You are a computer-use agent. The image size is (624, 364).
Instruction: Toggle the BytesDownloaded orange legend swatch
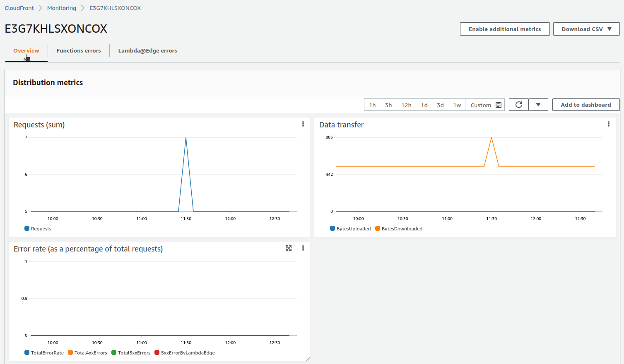(378, 228)
